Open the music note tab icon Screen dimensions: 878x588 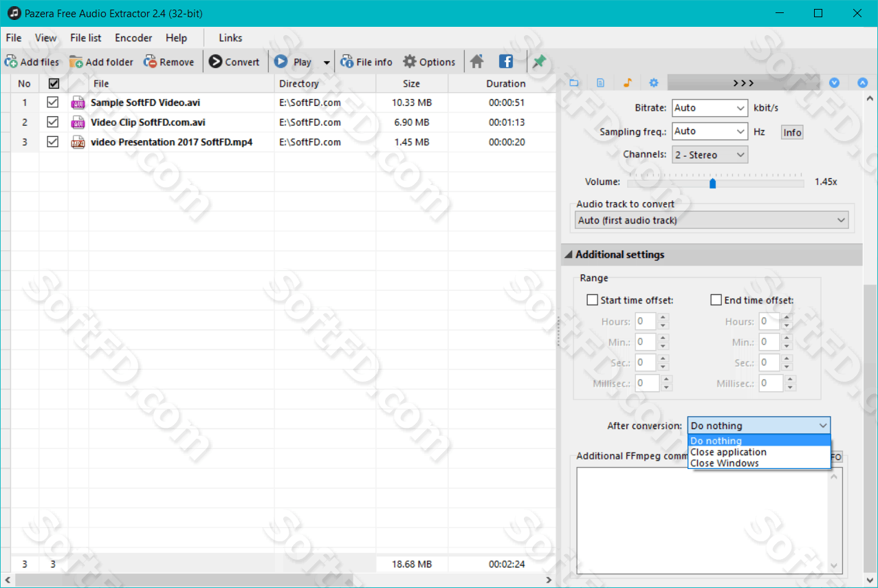coord(627,83)
